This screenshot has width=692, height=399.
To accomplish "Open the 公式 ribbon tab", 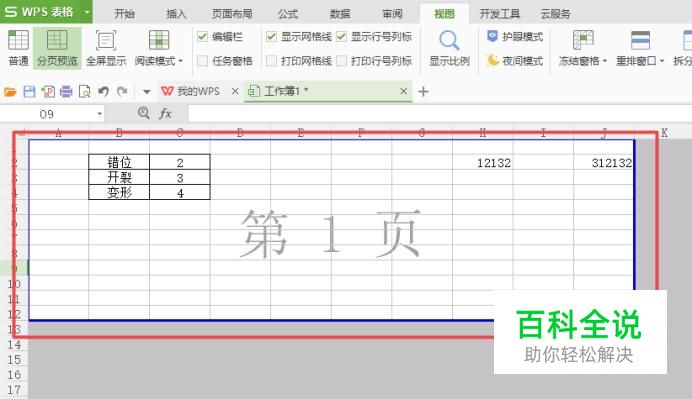I will [x=288, y=14].
